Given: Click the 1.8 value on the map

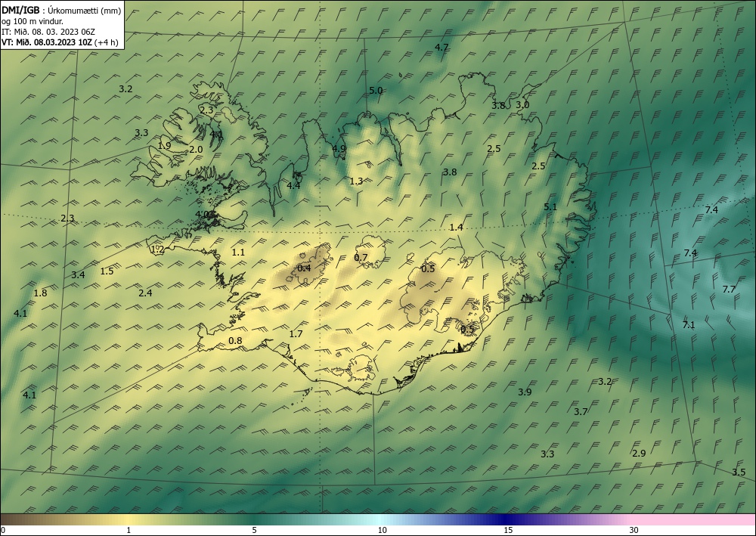Looking at the screenshot, I should click(41, 293).
